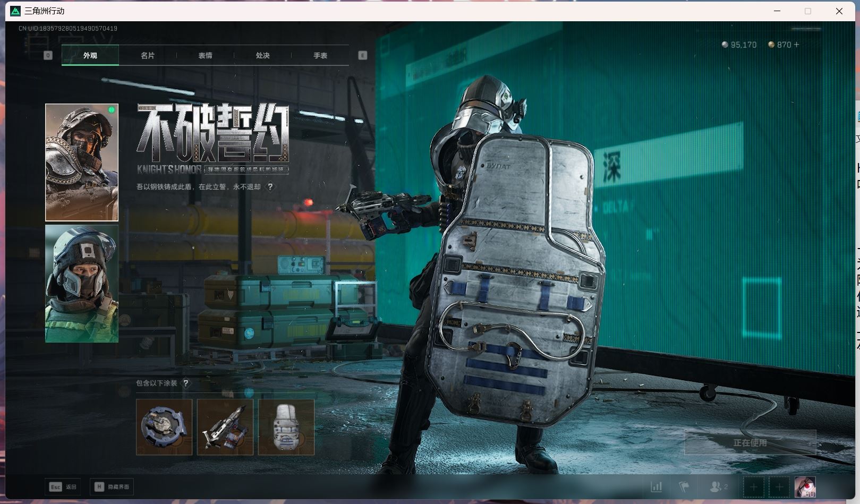View the shield skin thumbnail
The height and width of the screenshot is (504, 860).
tap(286, 427)
